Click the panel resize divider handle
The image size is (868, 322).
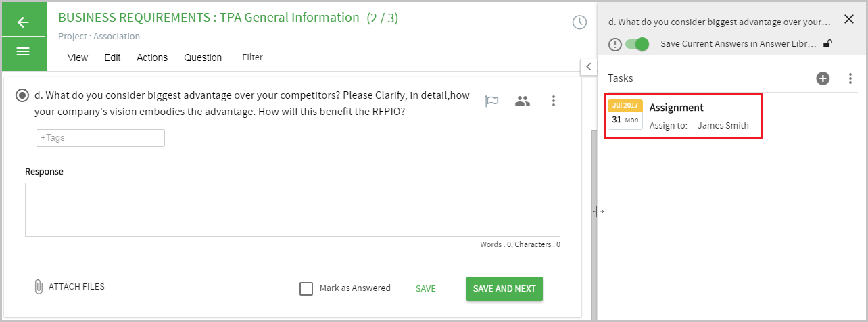[598, 212]
